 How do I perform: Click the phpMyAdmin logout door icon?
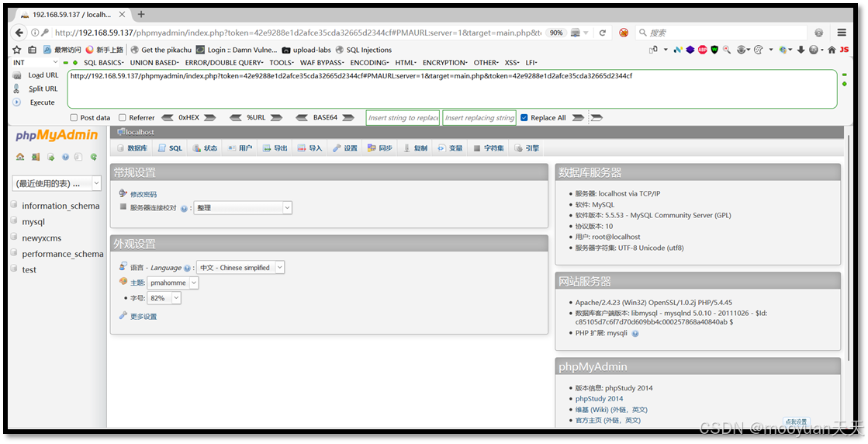click(36, 158)
